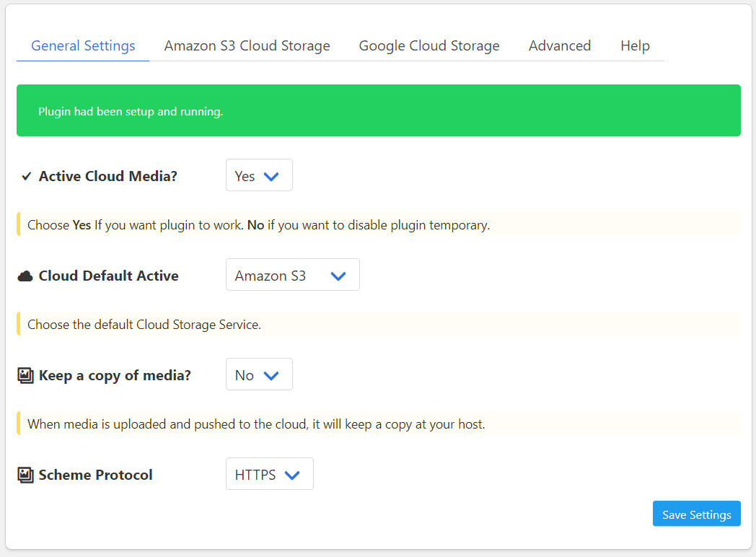Image resolution: width=756 pixels, height=557 pixels.
Task: Open the Keep a copy of media dropdown
Action: click(x=260, y=374)
